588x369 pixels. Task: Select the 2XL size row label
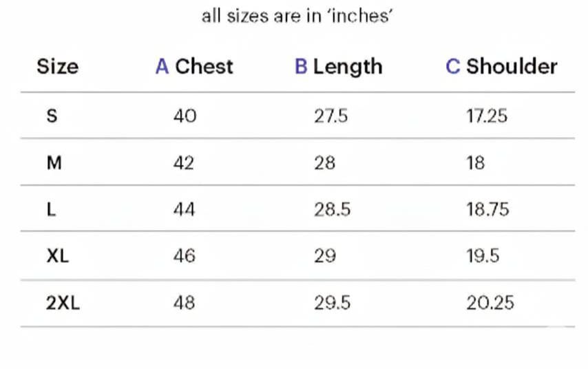coord(63,302)
